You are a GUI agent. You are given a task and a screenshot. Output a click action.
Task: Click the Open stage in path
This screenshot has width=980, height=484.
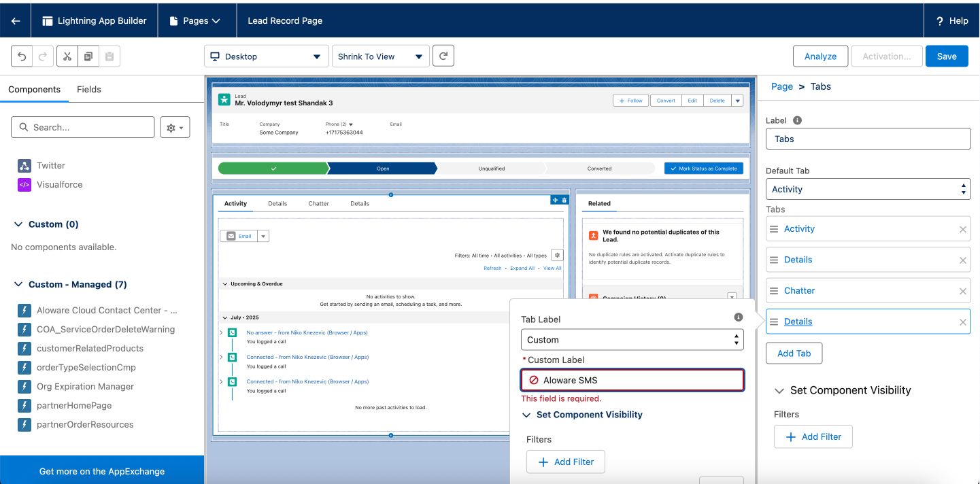(x=383, y=168)
